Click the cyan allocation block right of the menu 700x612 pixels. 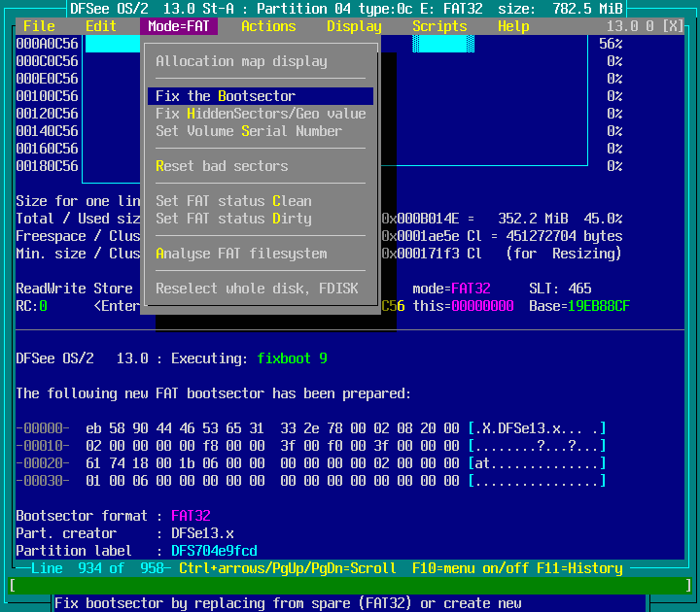[443, 44]
